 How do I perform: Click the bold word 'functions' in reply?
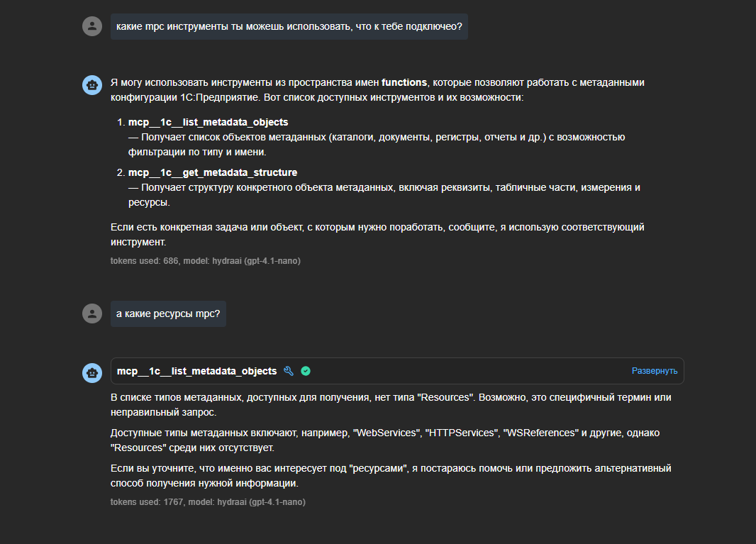click(404, 83)
